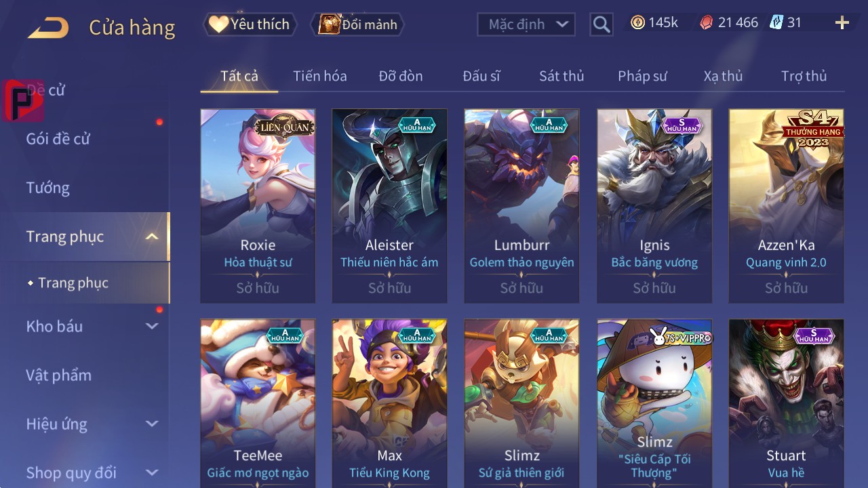
Task: Open the Azzen'Ka Quang vinh 2.0 skin
Action: tap(787, 206)
